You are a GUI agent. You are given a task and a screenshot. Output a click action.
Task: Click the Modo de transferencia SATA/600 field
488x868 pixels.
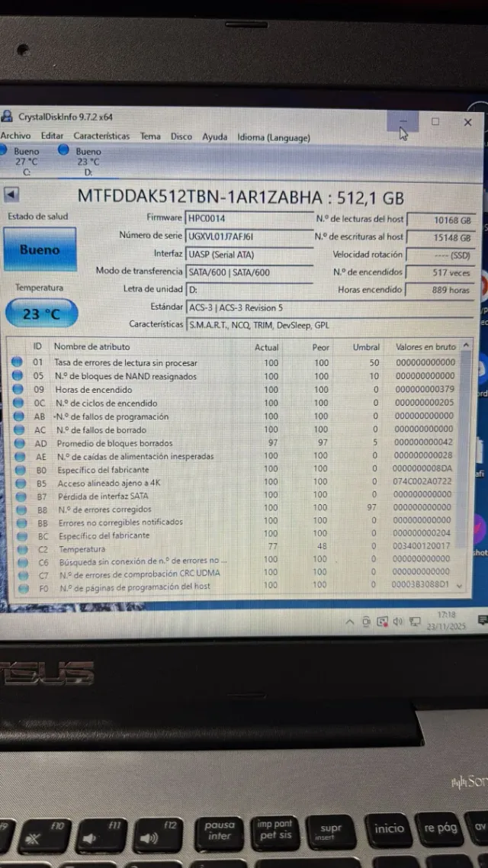pyautogui.click(x=249, y=272)
